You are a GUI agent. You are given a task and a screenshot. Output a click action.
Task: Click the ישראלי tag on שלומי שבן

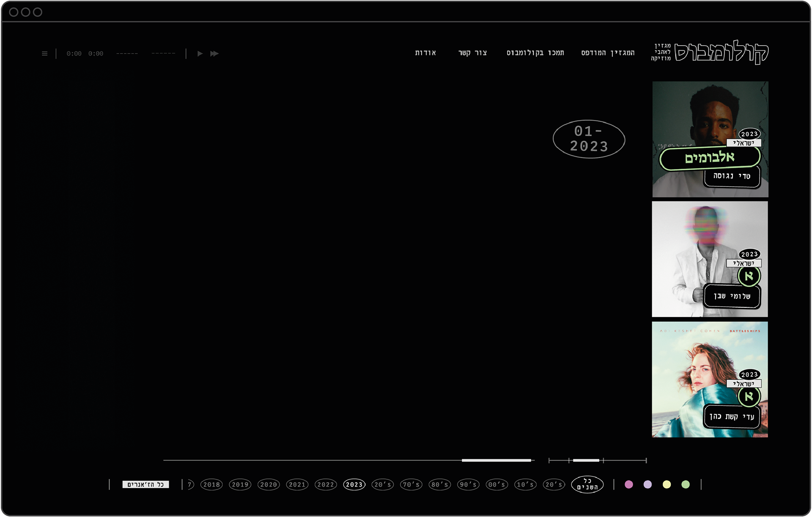[x=744, y=263]
